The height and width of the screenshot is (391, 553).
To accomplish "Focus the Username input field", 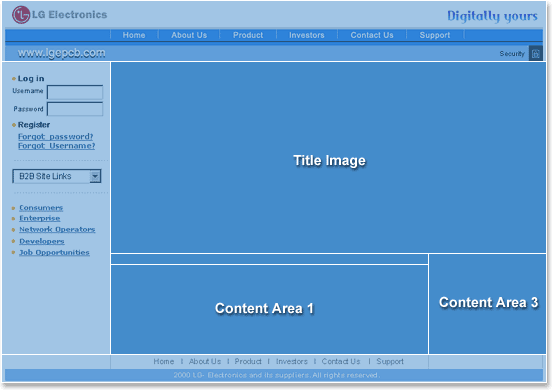I will click(75, 92).
